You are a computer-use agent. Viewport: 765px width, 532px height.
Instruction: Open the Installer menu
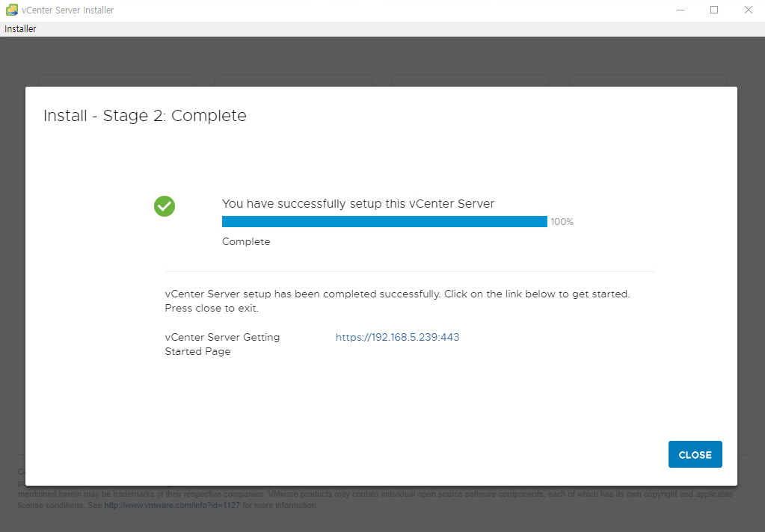(20, 29)
